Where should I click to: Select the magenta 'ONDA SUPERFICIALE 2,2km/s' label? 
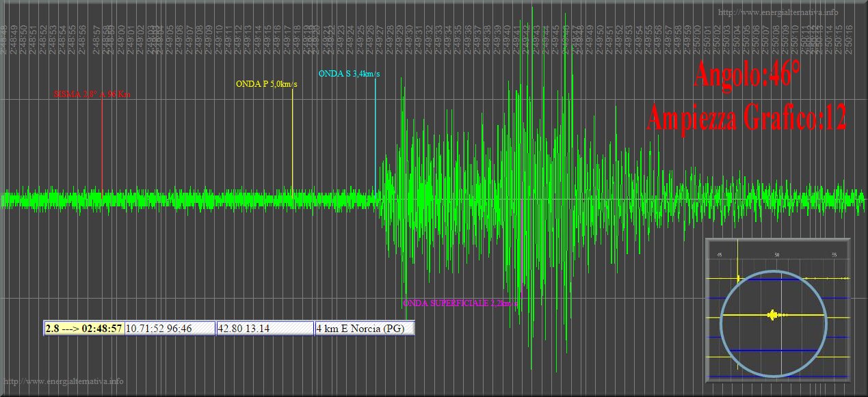(459, 303)
